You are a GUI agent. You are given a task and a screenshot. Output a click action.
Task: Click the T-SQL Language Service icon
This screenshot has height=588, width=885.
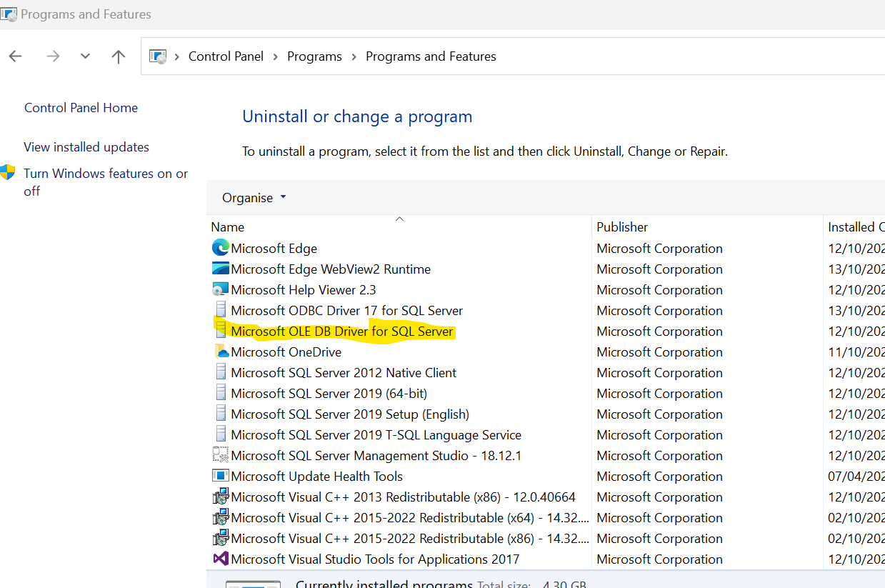coord(221,434)
